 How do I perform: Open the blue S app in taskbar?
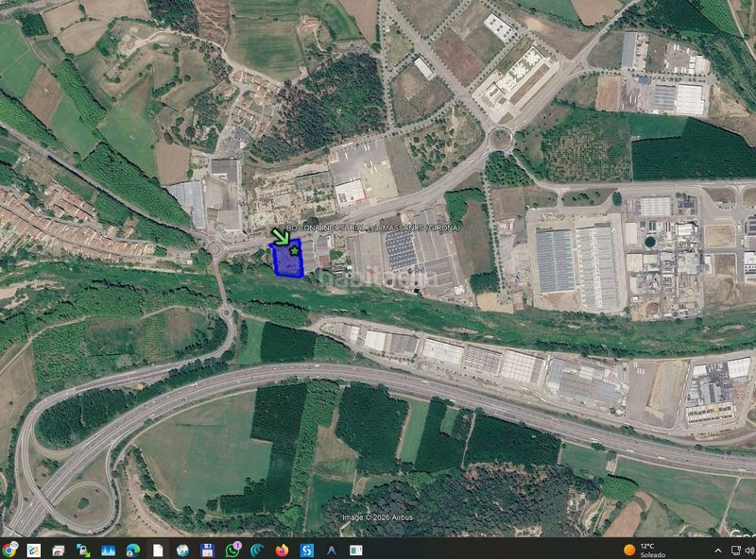(x=306, y=550)
